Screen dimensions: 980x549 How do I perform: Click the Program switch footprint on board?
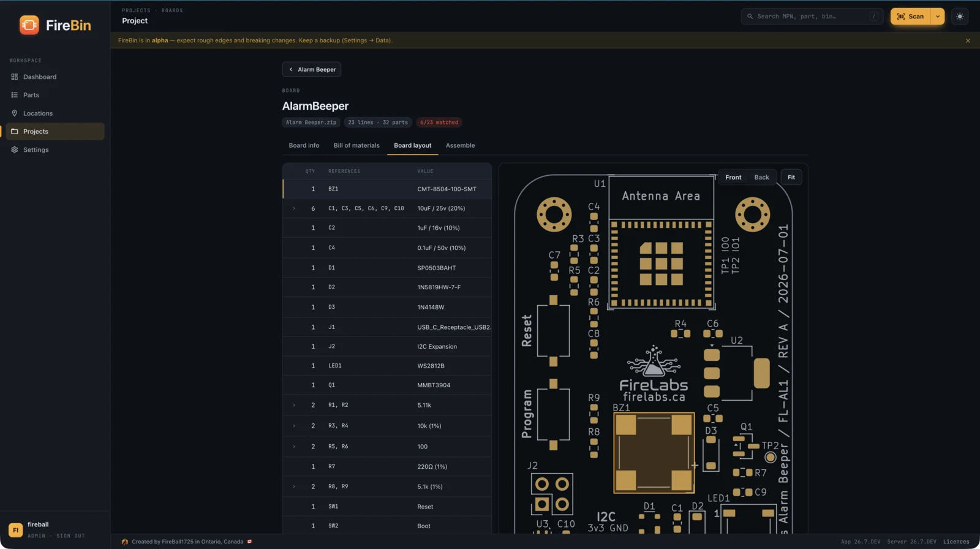pyautogui.click(x=553, y=415)
